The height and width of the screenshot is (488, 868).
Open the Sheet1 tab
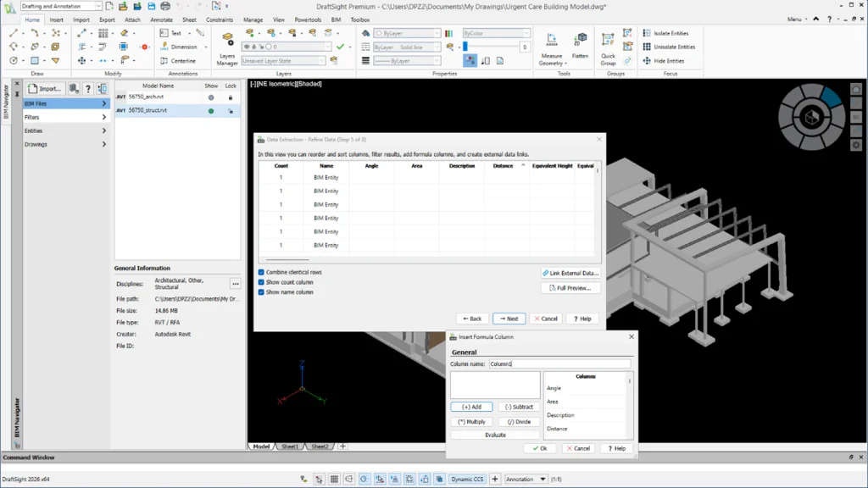[290, 446]
